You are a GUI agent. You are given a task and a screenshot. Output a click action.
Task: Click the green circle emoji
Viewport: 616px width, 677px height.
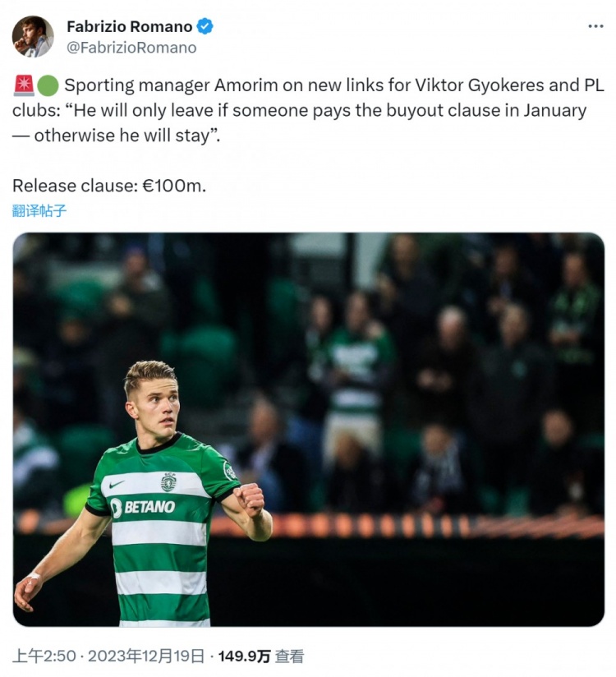pos(48,85)
